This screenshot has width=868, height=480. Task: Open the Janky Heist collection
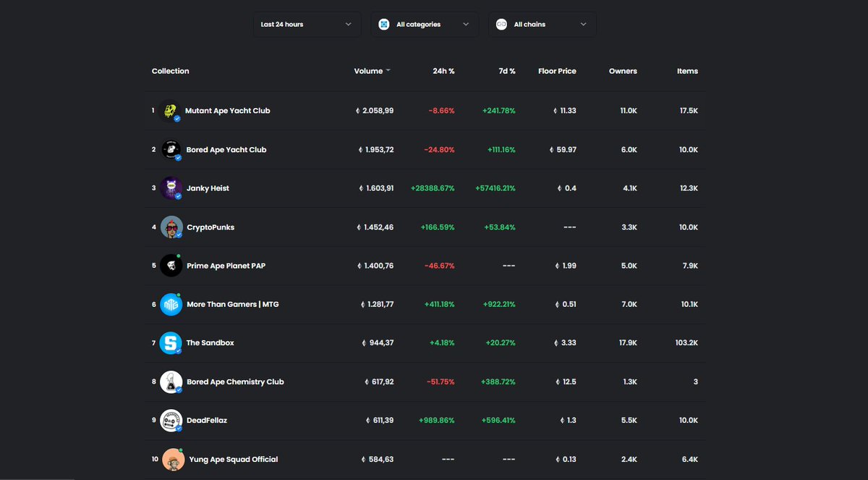(x=208, y=188)
